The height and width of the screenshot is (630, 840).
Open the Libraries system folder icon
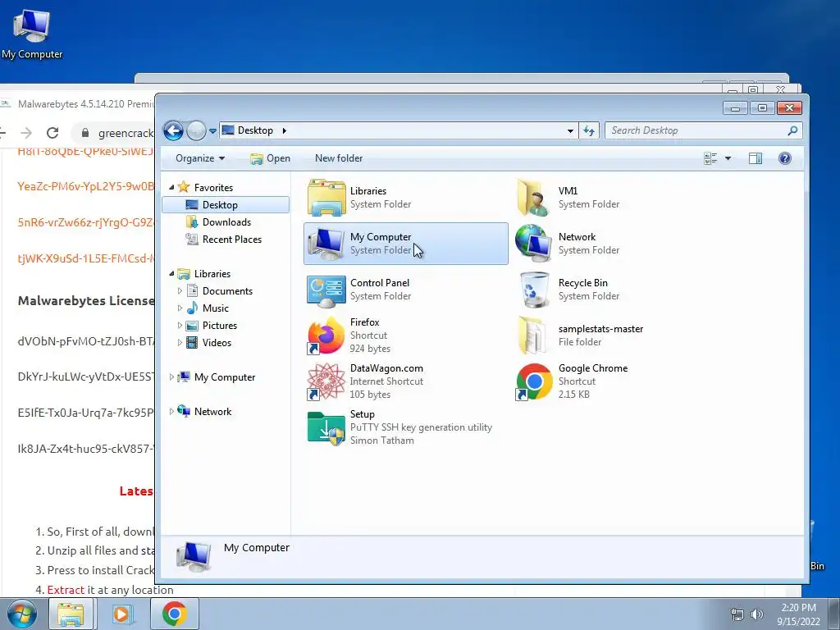pos(326,198)
